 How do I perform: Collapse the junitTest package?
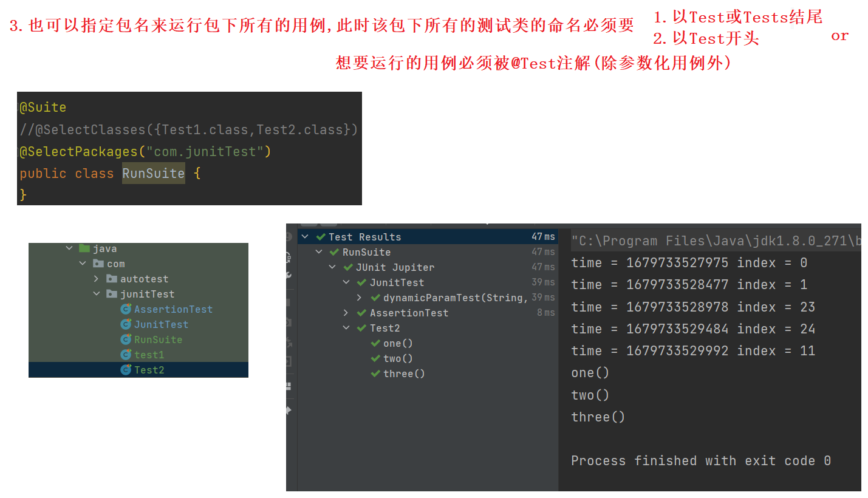coord(96,294)
